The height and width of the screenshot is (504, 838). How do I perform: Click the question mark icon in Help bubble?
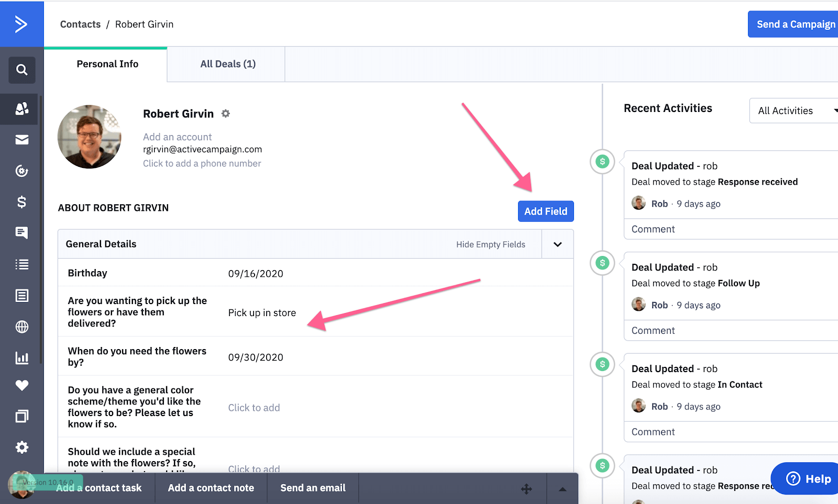[x=793, y=478]
